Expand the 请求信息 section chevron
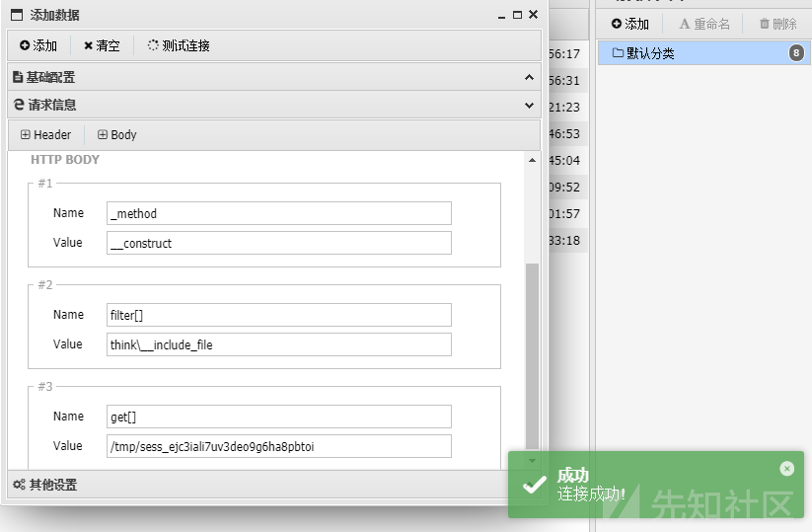Image resolution: width=812 pixels, height=532 pixels. click(529, 106)
